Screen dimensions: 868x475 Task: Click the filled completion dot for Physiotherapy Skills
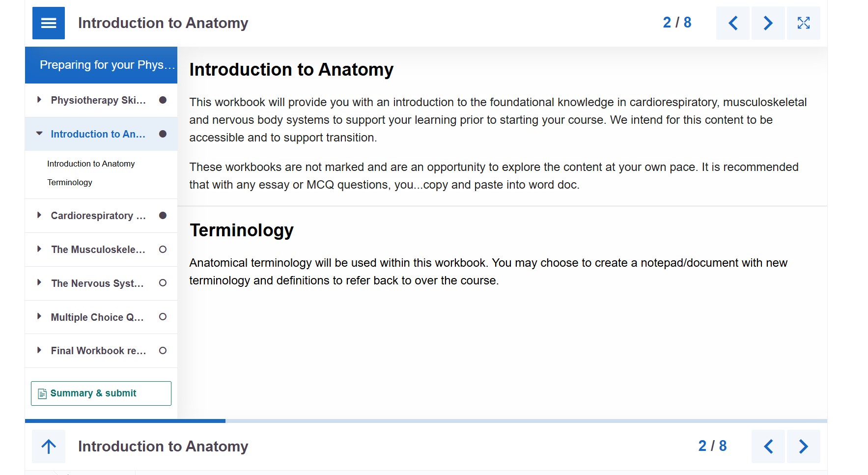pyautogui.click(x=163, y=100)
